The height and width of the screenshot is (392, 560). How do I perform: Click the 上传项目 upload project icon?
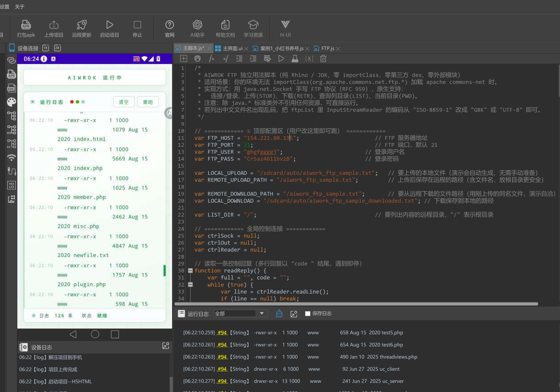tap(54, 28)
